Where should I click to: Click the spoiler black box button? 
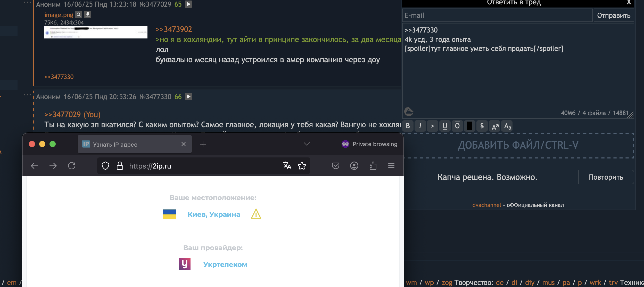pos(469,126)
